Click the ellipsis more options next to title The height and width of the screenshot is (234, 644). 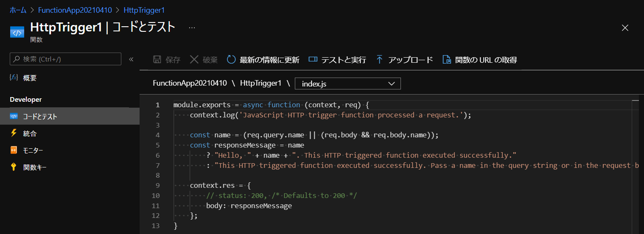(x=192, y=28)
